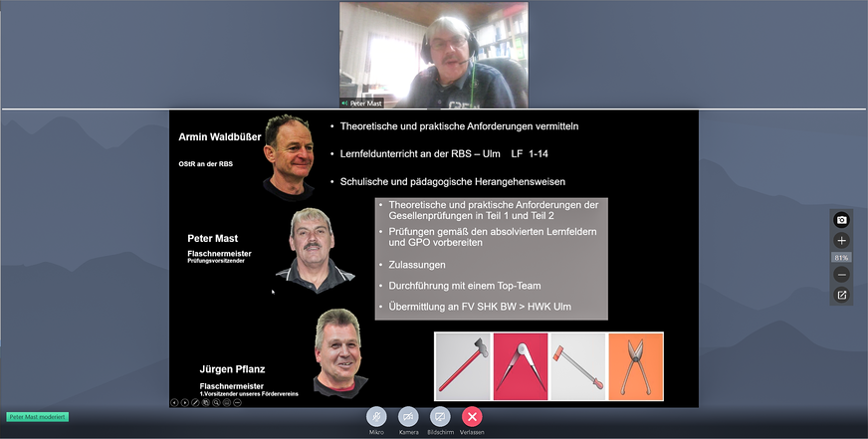Take a snapshot with the camera icon
Viewport: 868px width, 439px height.
pyautogui.click(x=842, y=220)
